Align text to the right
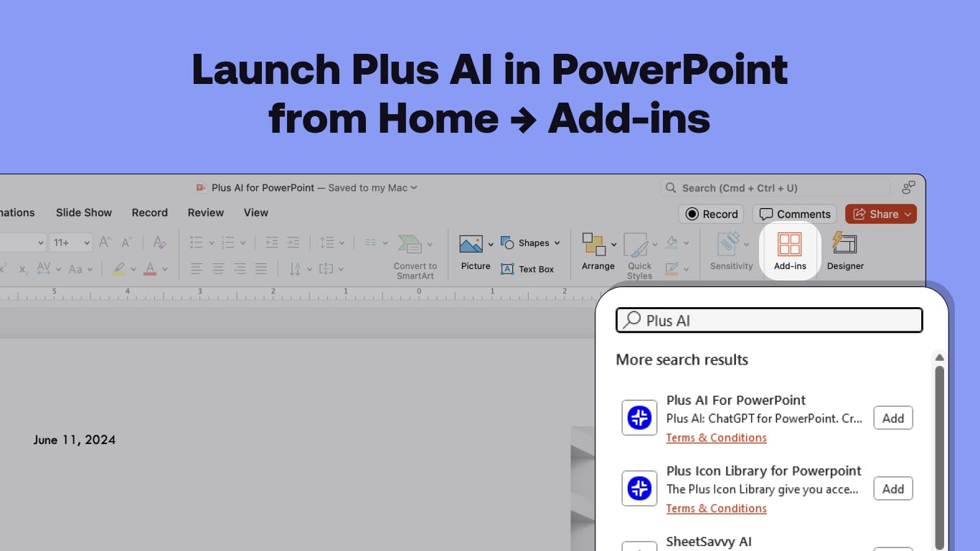Viewport: 980px width, 551px height. click(x=240, y=269)
